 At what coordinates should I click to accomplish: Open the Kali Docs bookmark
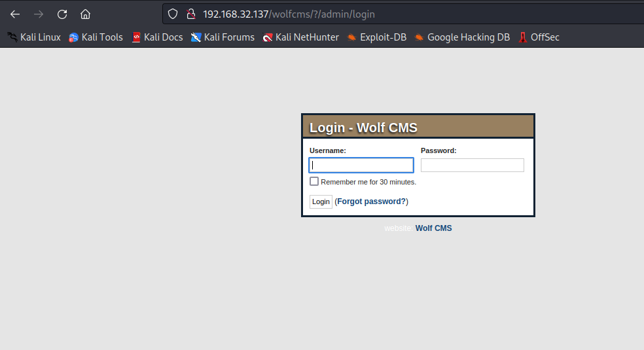click(157, 37)
